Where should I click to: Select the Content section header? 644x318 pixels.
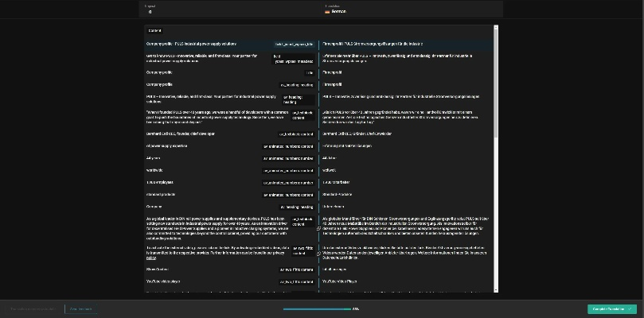pos(154,29)
